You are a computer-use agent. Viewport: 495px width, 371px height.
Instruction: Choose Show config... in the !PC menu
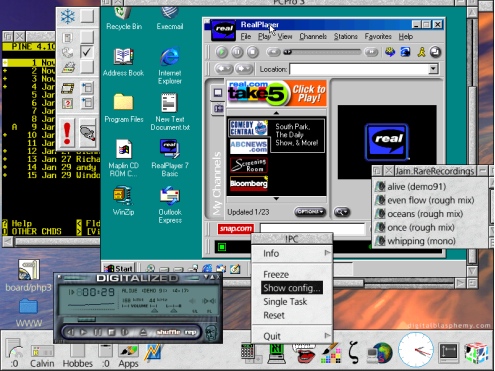pyautogui.click(x=292, y=288)
